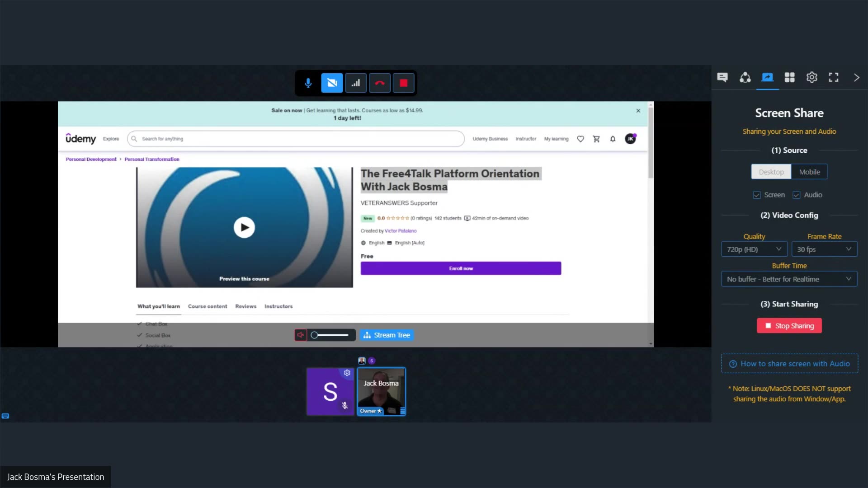Hang up with red phone icon
This screenshot has height=488, width=868.
(380, 83)
